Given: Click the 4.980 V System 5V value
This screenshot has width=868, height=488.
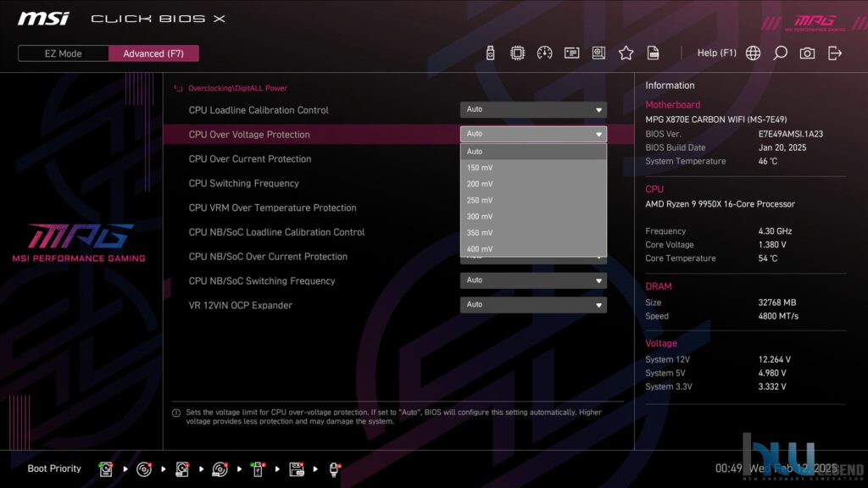Looking at the screenshot, I should [772, 374].
